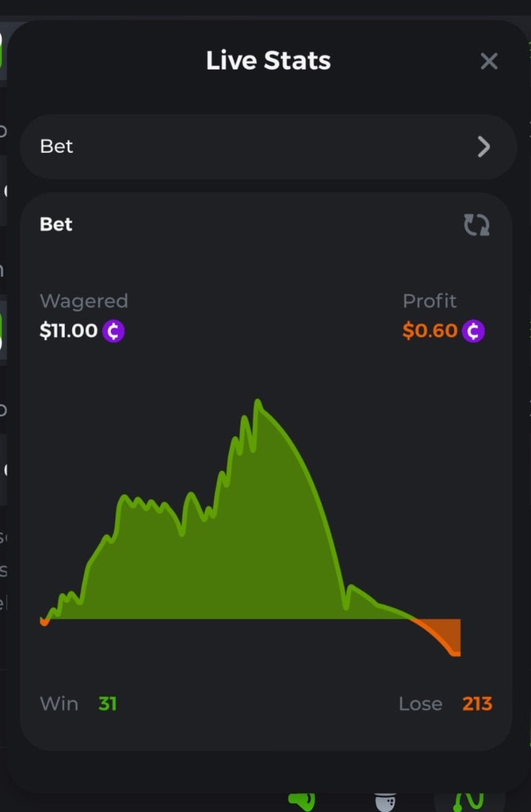Click the Lose label text

coord(420,704)
